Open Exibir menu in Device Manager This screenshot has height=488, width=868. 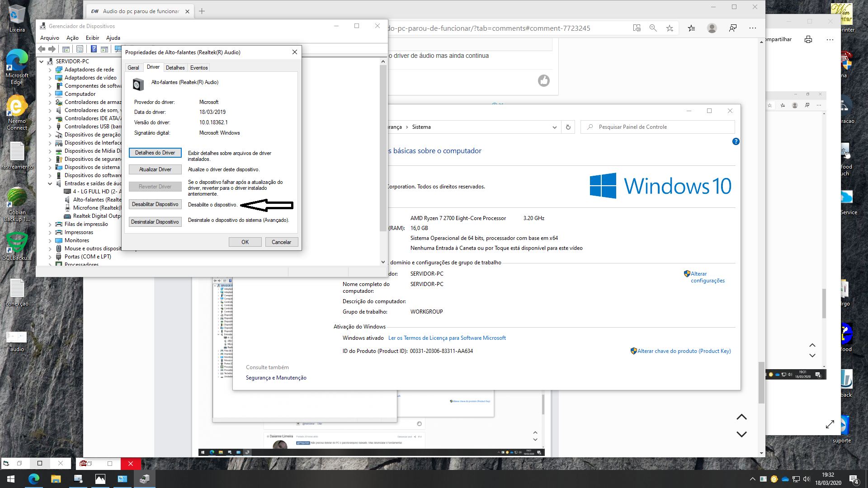(x=92, y=38)
